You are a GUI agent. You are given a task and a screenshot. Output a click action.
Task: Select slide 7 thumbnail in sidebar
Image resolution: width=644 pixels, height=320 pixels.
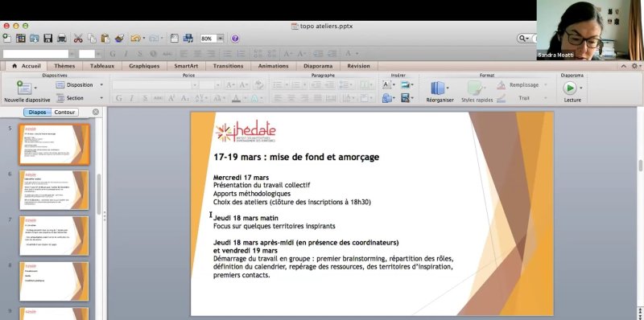coord(54,236)
